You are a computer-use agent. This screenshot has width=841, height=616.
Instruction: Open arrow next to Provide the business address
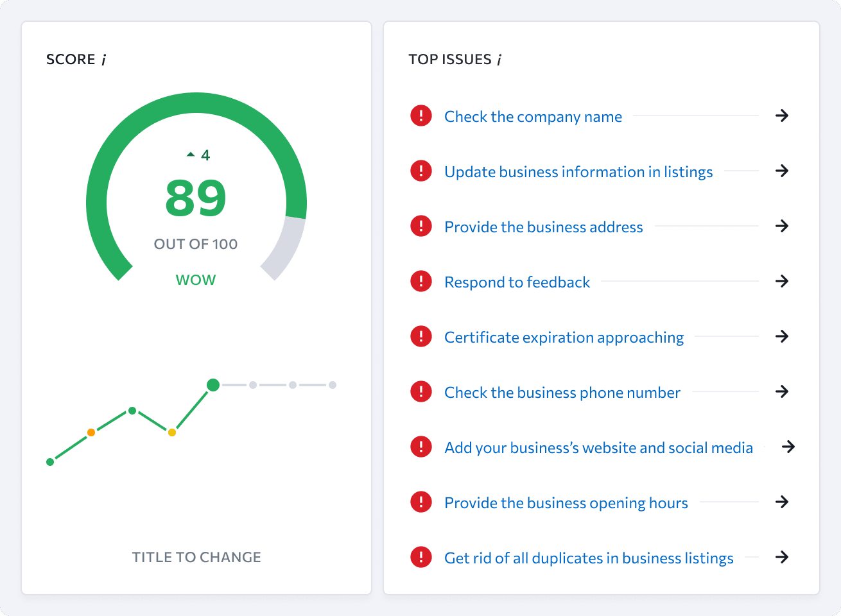tap(782, 227)
